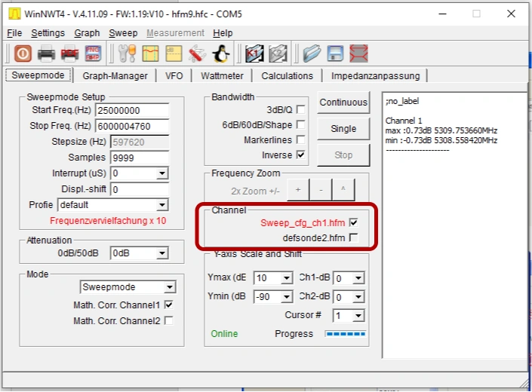Switch to the Wattmeter tab
Viewport: 532px width, 392px height.
(222, 76)
